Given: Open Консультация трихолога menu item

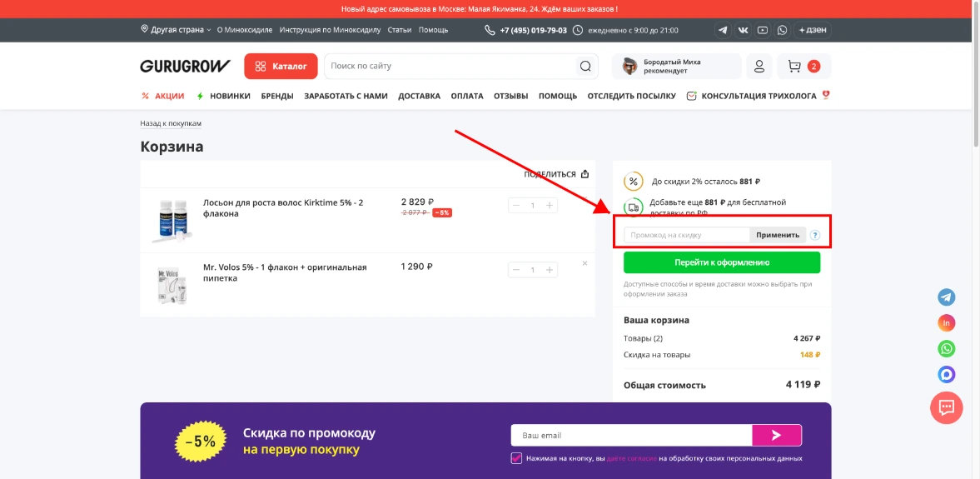Looking at the screenshot, I should tap(759, 97).
